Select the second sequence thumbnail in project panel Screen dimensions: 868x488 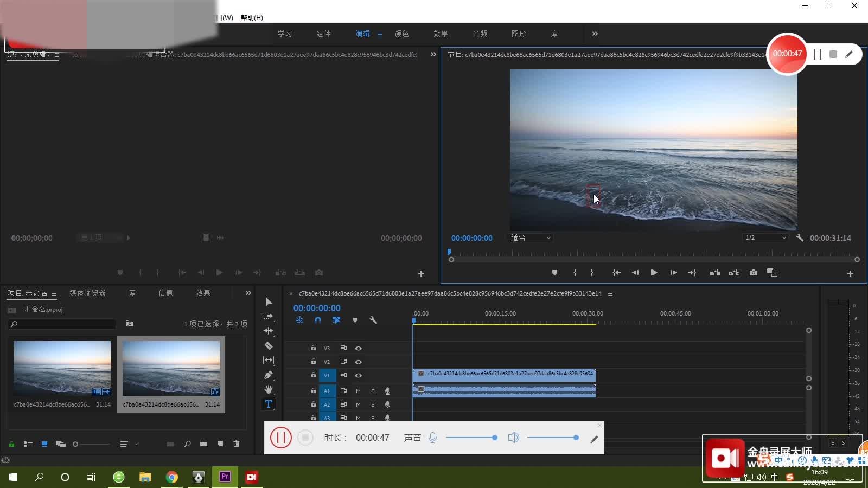171,375
